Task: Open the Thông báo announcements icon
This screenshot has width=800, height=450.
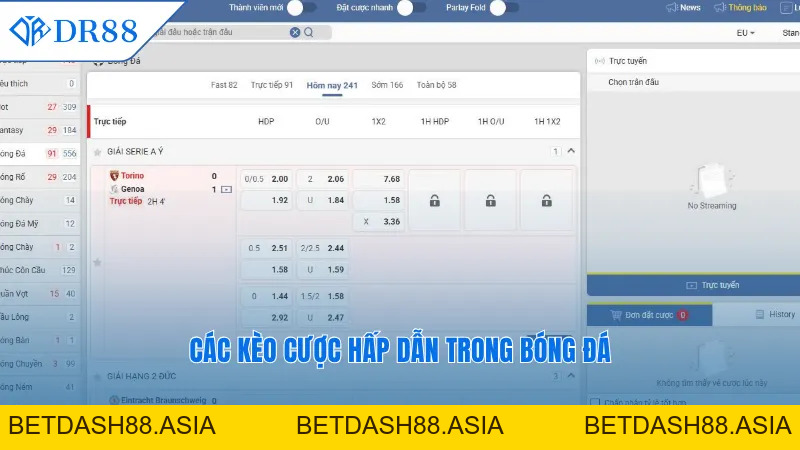Action: (719, 8)
